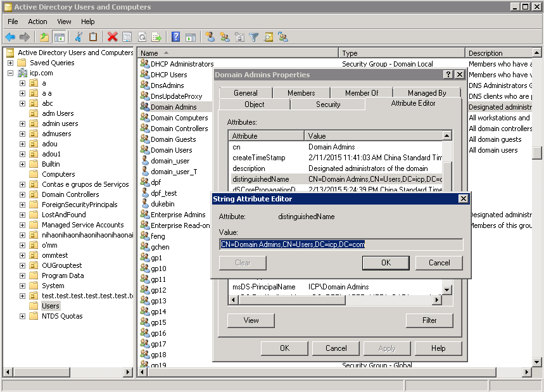Click the Description column header
This screenshot has height=392, width=544.
(498, 53)
